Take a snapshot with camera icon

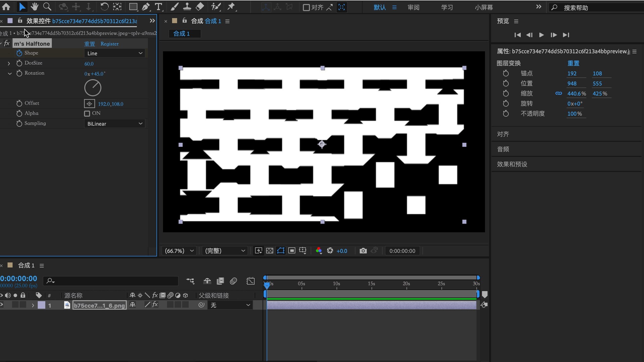point(363,251)
